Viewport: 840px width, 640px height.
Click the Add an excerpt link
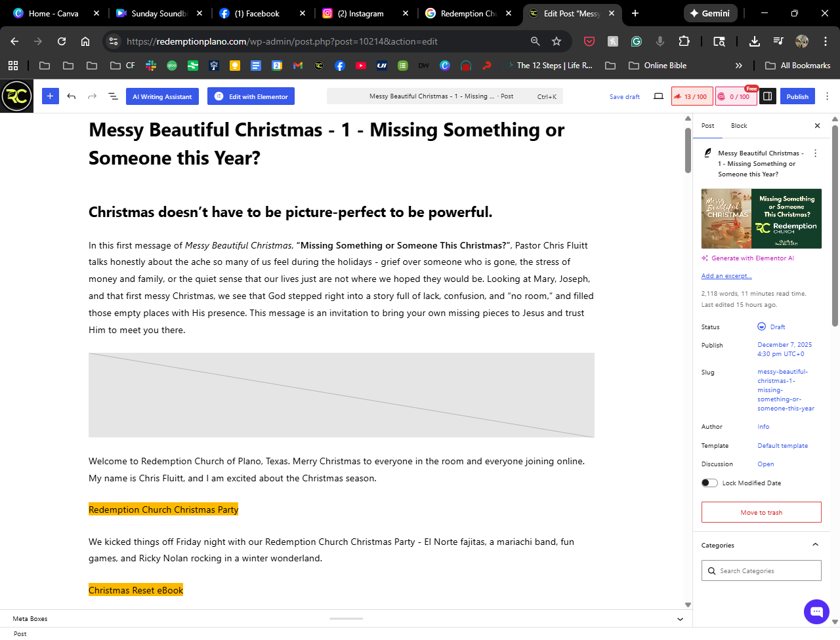(726, 276)
